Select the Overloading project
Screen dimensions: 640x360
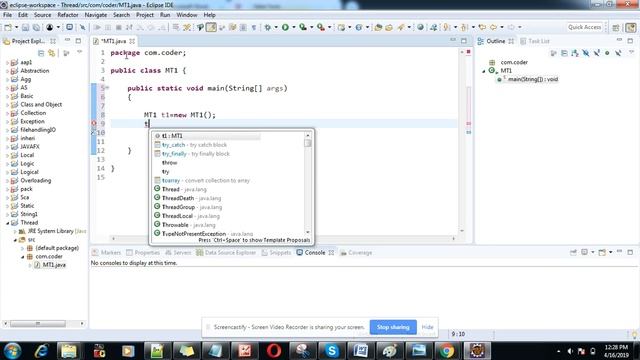pos(31,180)
